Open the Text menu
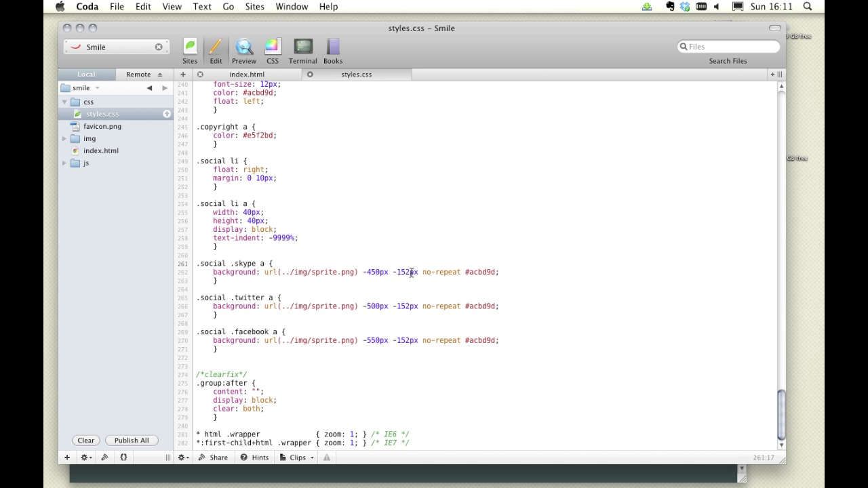Image resolution: width=868 pixels, height=488 pixels. click(202, 7)
